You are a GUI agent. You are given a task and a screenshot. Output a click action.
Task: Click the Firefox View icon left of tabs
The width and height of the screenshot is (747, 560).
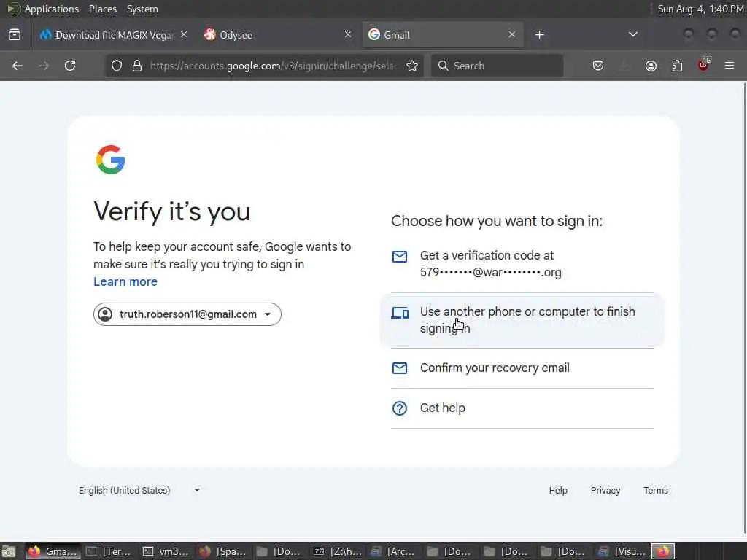pyautogui.click(x=15, y=35)
